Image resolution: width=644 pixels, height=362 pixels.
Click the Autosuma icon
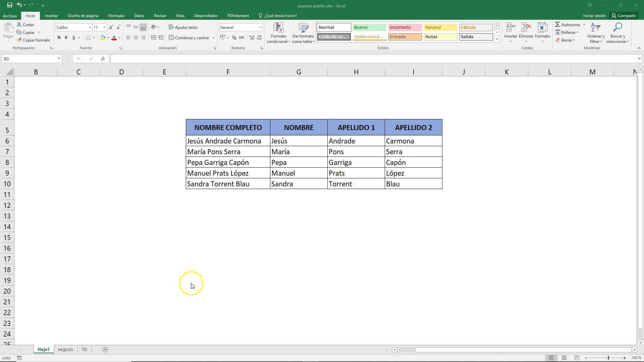pyautogui.click(x=557, y=24)
